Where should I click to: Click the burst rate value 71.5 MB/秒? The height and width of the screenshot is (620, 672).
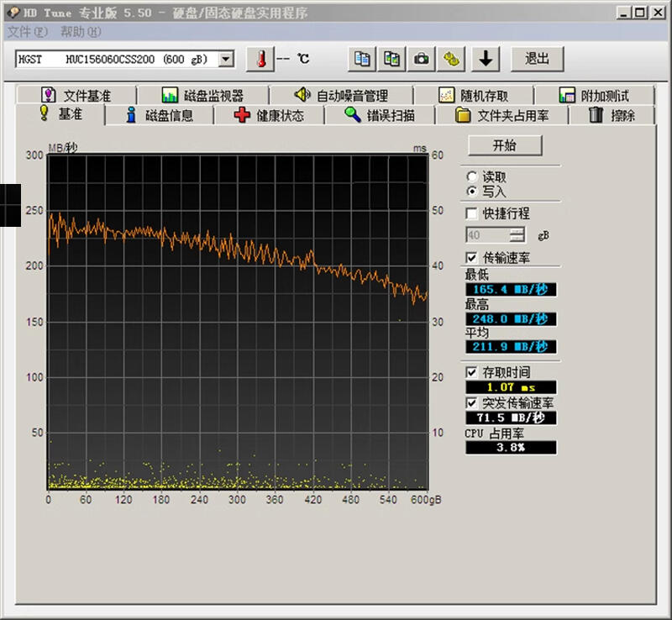tap(511, 418)
